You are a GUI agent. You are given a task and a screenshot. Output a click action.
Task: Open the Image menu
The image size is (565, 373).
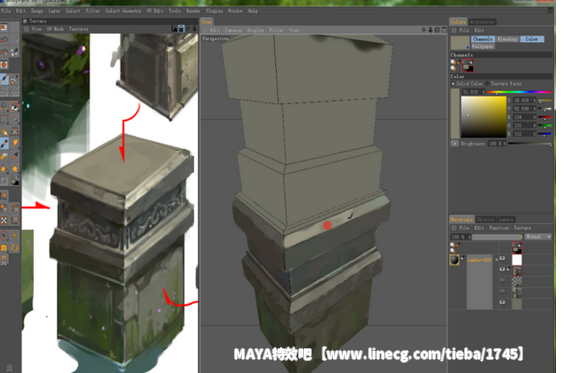[x=37, y=11]
